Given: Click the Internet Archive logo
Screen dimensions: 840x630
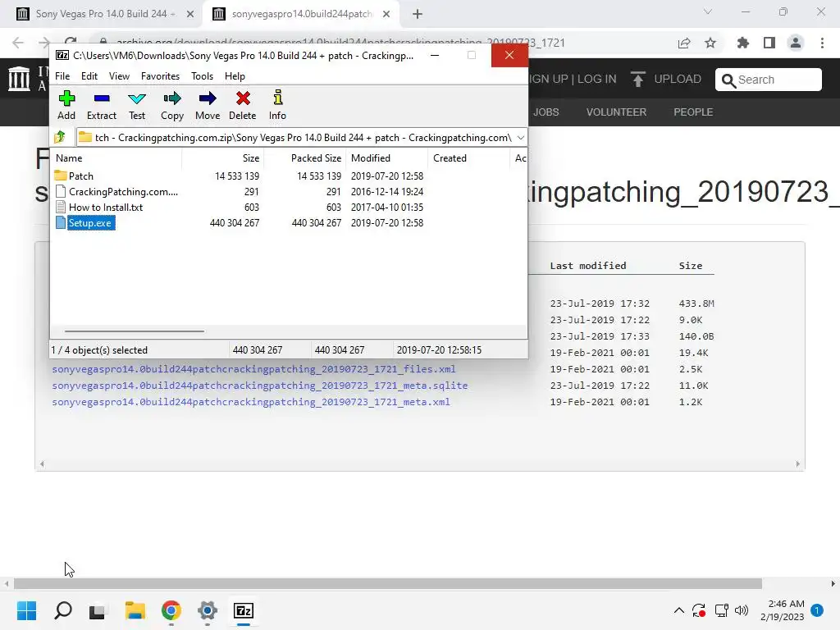Looking at the screenshot, I should pyautogui.click(x=20, y=79).
